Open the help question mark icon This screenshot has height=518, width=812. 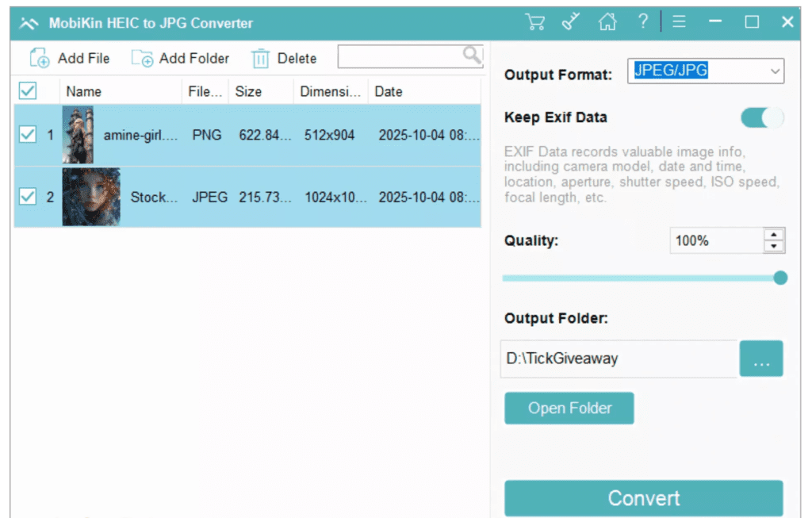(x=642, y=23)
